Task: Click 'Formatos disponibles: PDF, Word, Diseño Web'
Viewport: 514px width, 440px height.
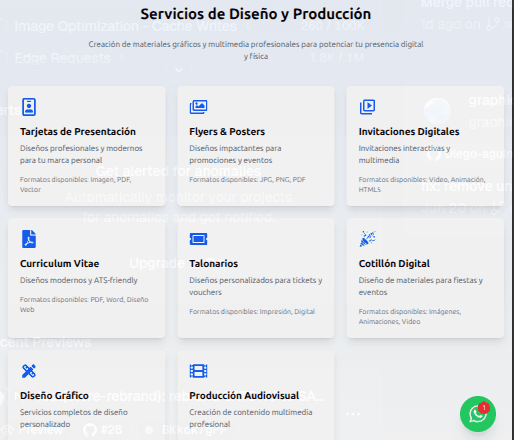Action: (x=84, y=305)
